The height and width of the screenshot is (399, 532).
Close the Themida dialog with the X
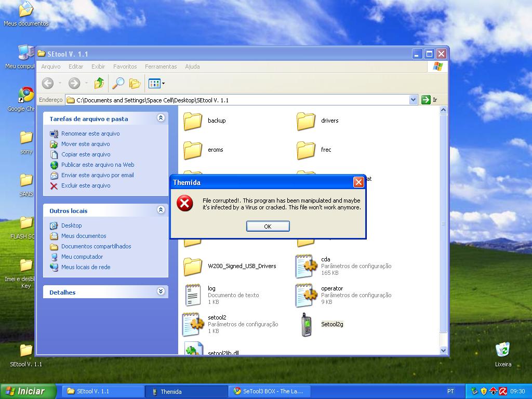358,182
